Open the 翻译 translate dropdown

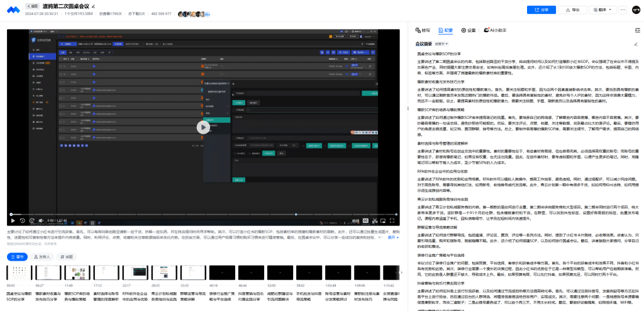602,9
